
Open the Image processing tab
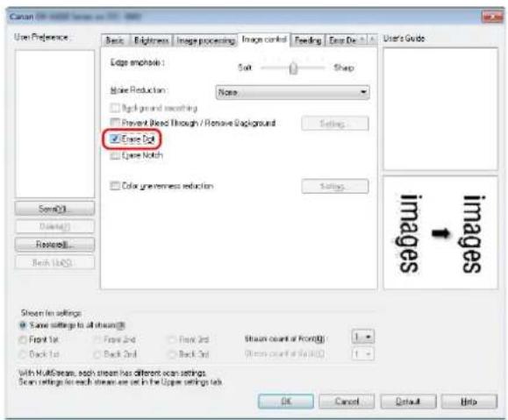point(205,40)
